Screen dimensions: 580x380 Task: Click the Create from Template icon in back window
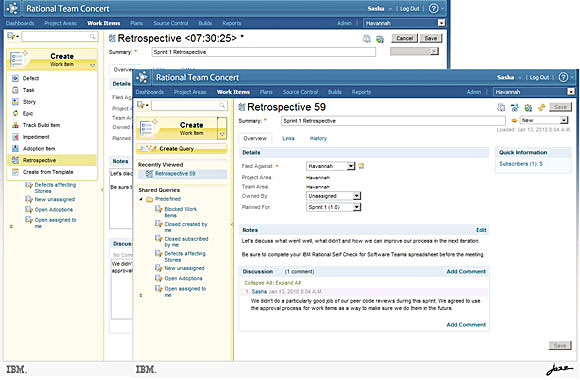pyautogui.click(x=15, y=172)
